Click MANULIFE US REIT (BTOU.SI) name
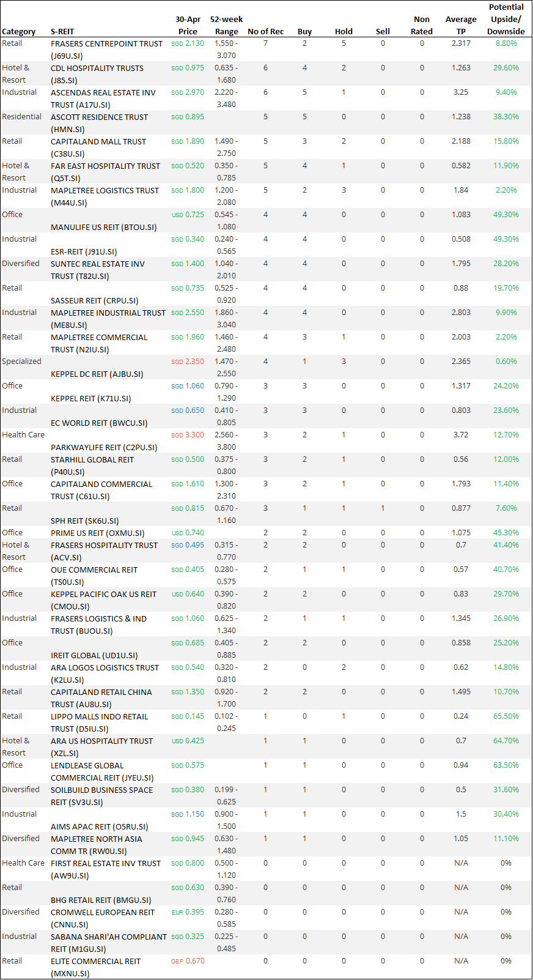 click(103, 228)
